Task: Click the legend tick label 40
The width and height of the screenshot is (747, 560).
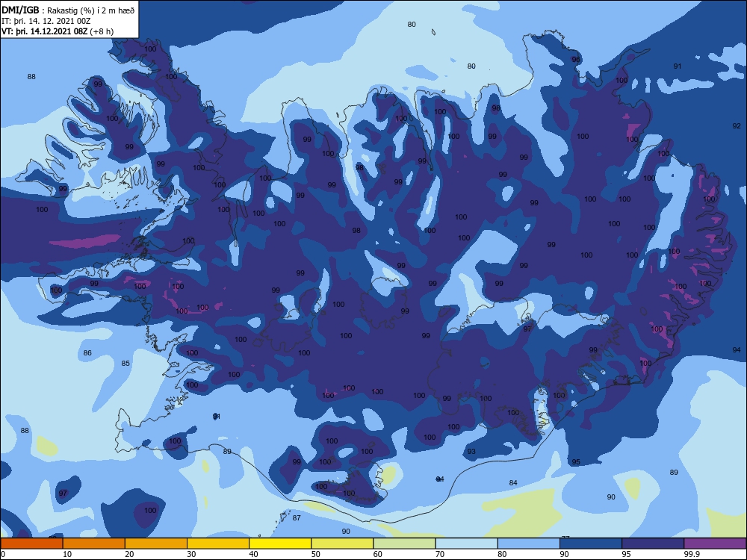Action: tap(254, 554)
